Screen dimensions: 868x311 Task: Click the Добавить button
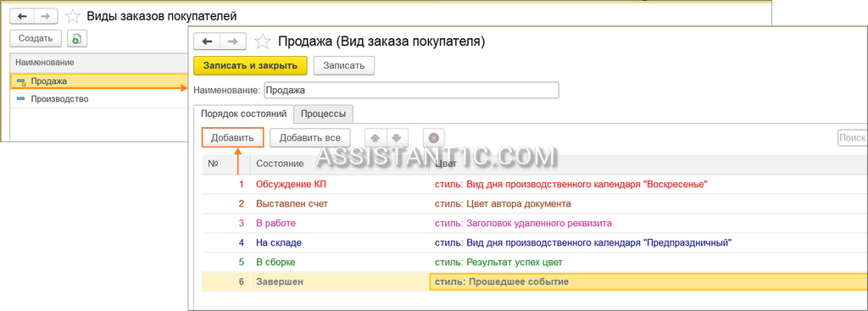coord(232,138)
